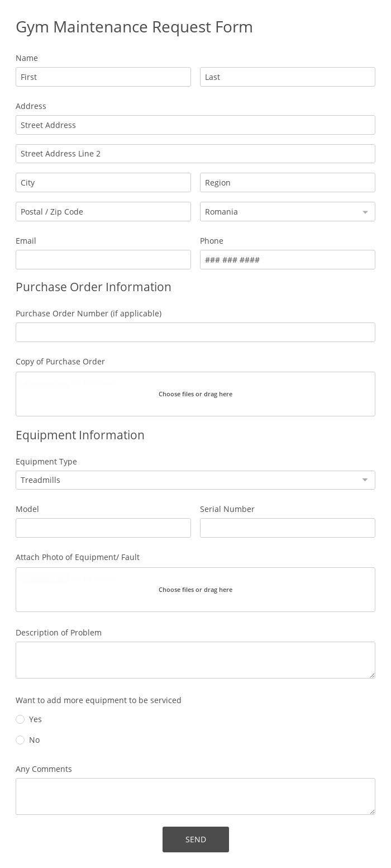
Task: Select the Yes radio button
Action: click(x=20, y=719)
